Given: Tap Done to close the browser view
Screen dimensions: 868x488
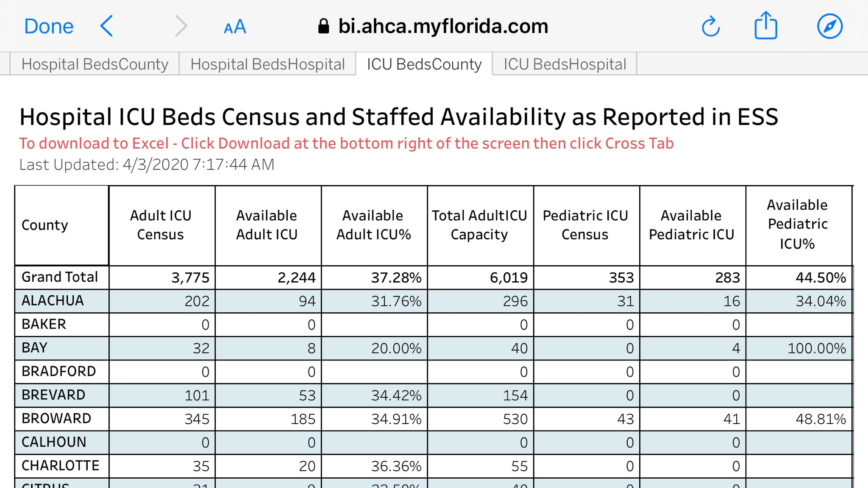Looking at the screenshot, I should coord(49,26).
